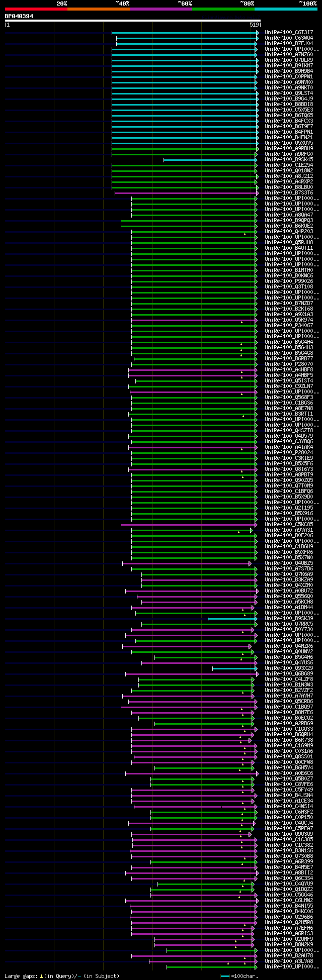This screenshot has width=322, height=980.
Task: Open hit UniRef100_Q7DLR9
Action: [289, 60]
